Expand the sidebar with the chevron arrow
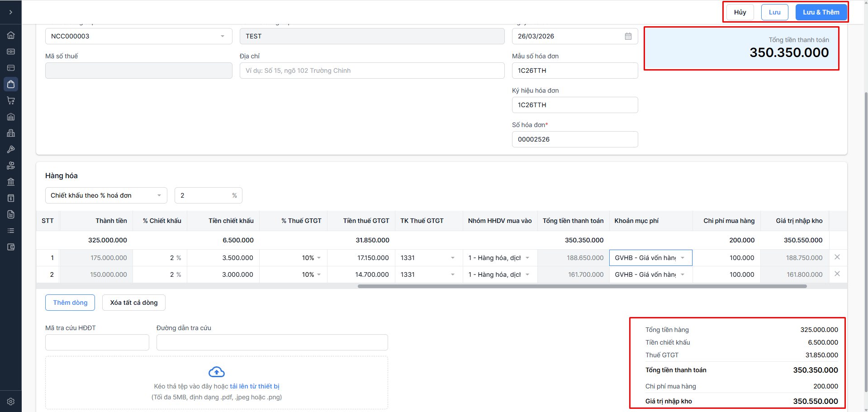868x412 pixels. 11,12
